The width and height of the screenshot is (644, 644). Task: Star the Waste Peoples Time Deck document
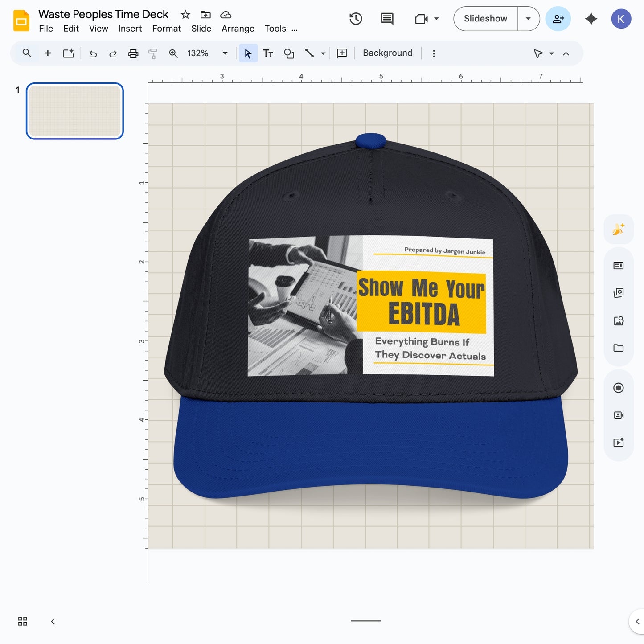185,15
